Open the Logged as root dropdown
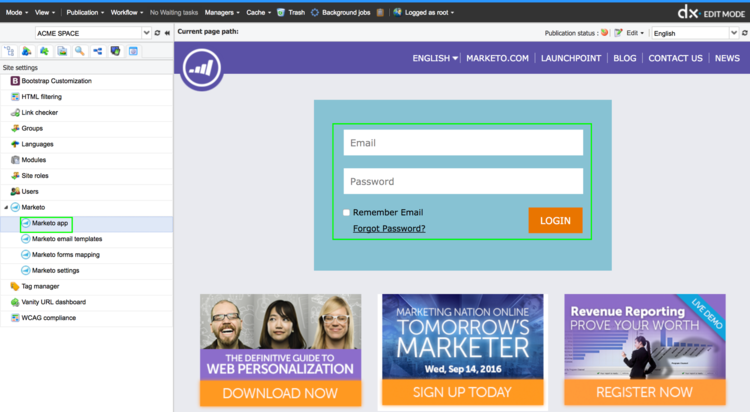 pos(429,12)
